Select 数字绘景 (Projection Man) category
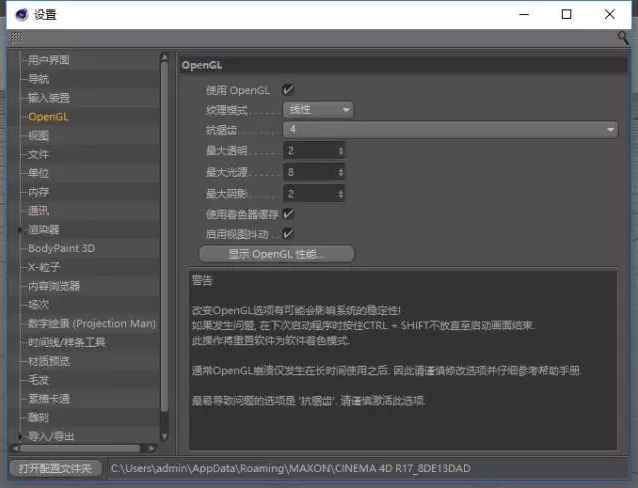 tap(92, 323)
